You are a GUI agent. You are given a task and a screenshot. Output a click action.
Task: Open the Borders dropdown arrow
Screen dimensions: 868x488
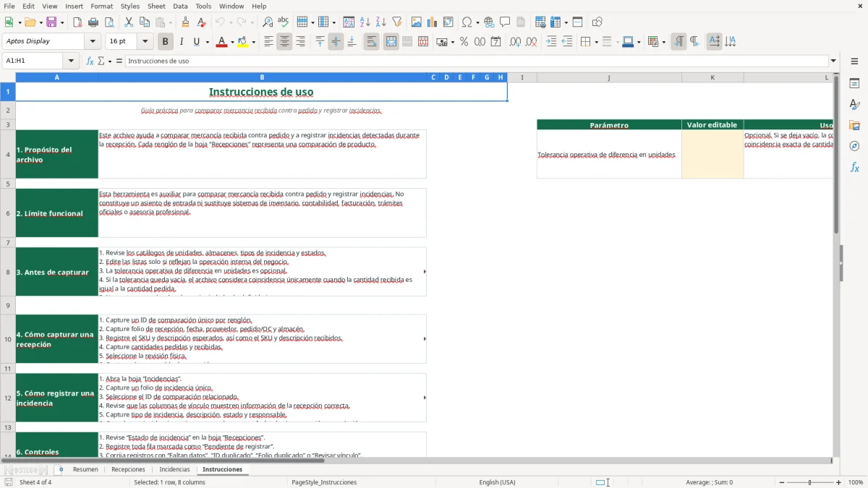(596, 42)
